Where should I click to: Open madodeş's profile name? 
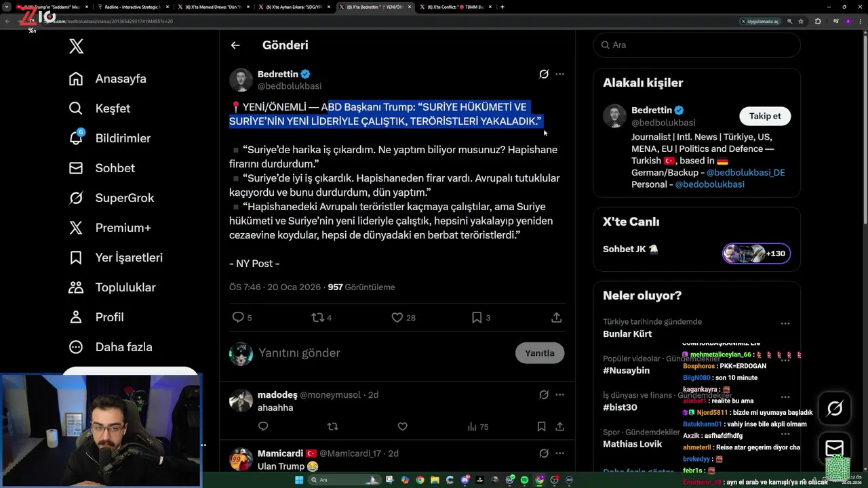pos(277,394)
